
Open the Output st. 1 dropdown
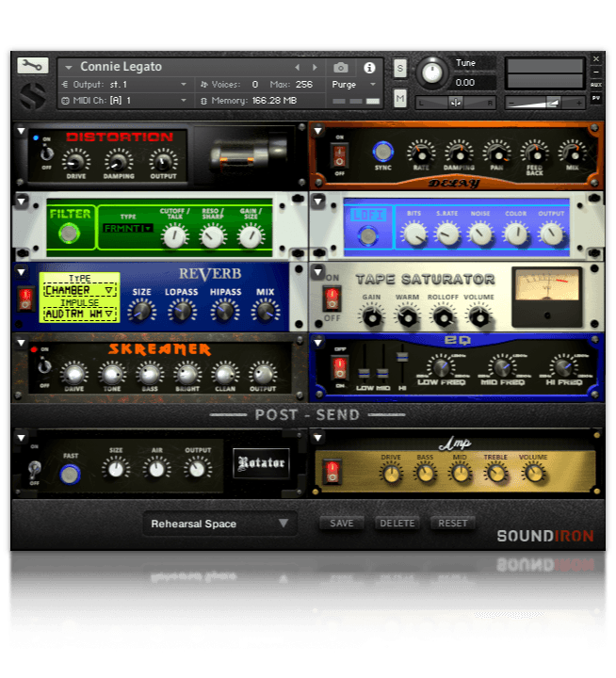(124, 85)
